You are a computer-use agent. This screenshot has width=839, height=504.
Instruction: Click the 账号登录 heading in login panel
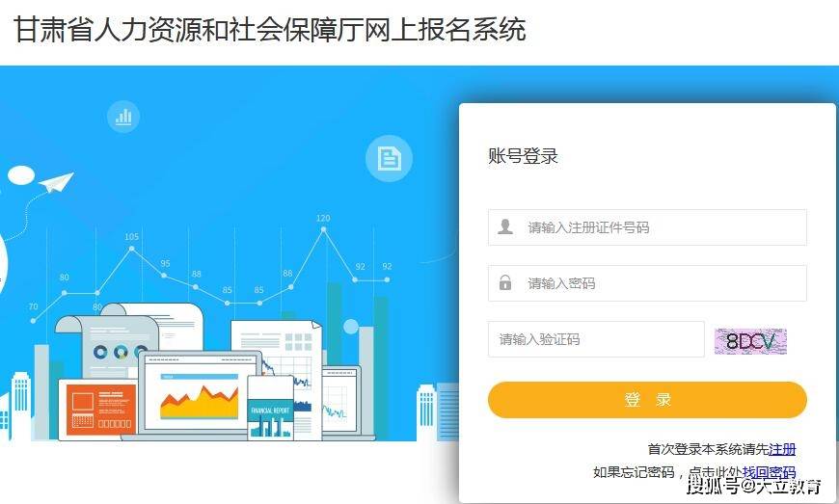pyautogui.click(x=523, y=156)
